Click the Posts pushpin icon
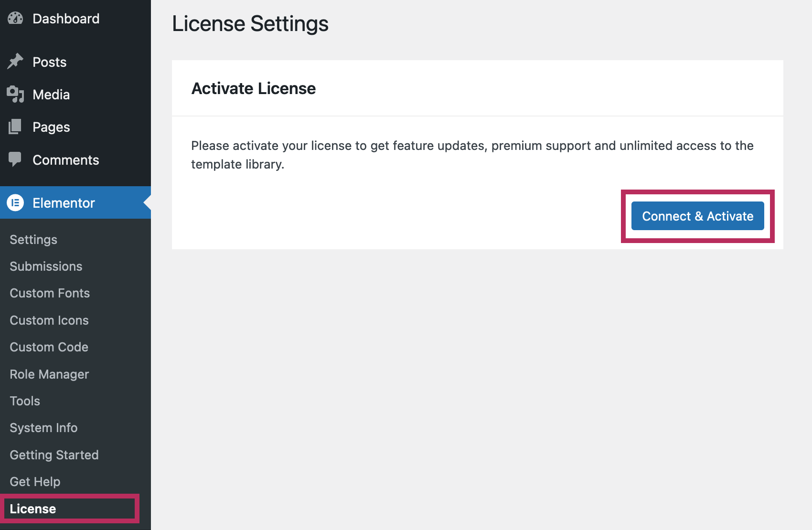 pyautogui.click(x=15, y=62)
